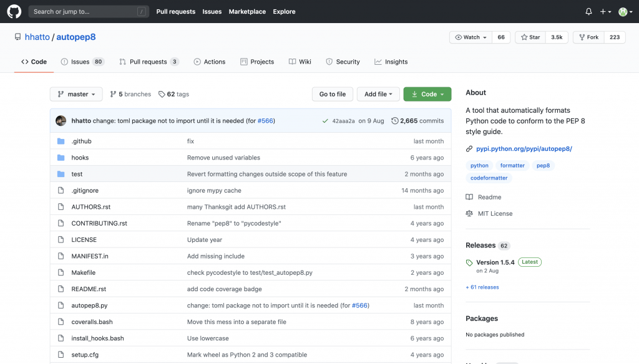Open coveralls.bash file
The image size is (639, 364).
pyautogui.click(x=92, y=322)
